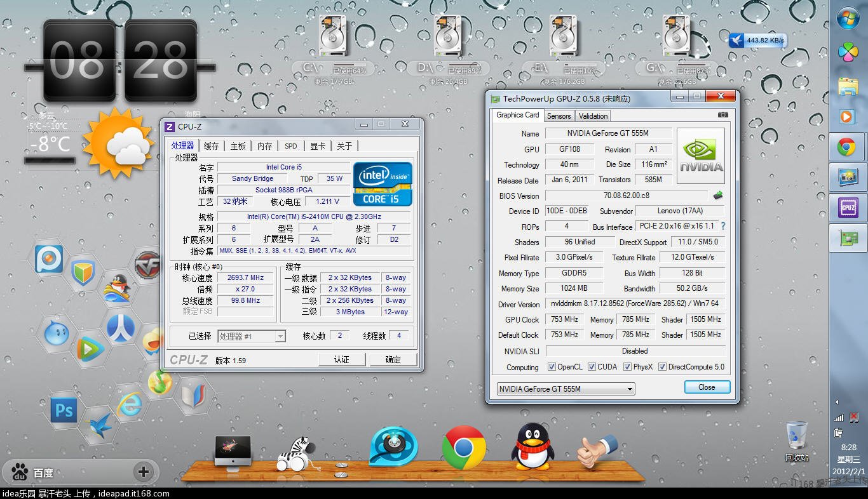Click the 认证 button in CPU-Z

click(x=342, y=359)
